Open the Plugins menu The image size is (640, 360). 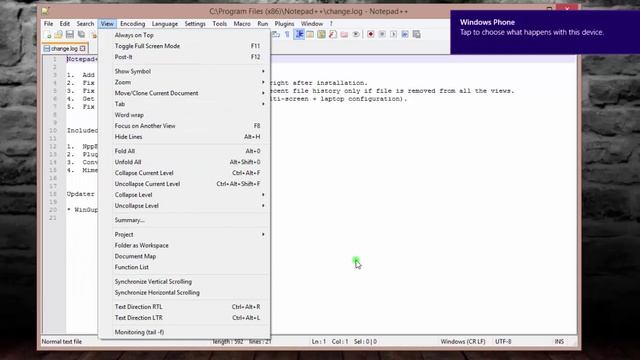click(284, 24)
